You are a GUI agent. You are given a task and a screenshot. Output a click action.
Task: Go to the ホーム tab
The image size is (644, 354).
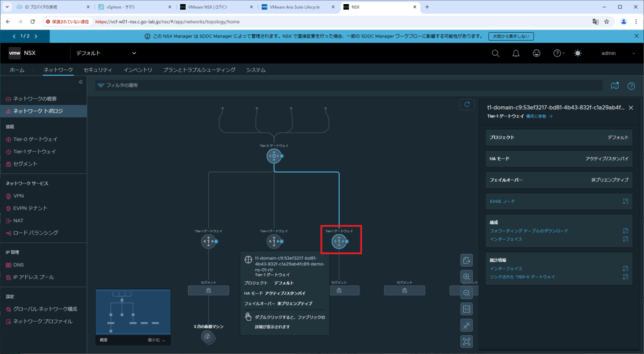coord(17,70)
